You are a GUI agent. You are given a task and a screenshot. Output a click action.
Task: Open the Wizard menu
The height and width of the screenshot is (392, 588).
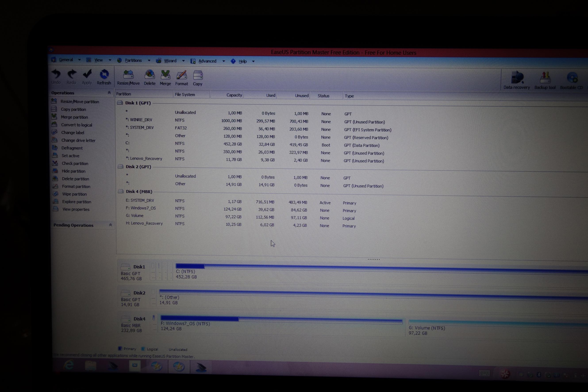click(x=170, y=61)
